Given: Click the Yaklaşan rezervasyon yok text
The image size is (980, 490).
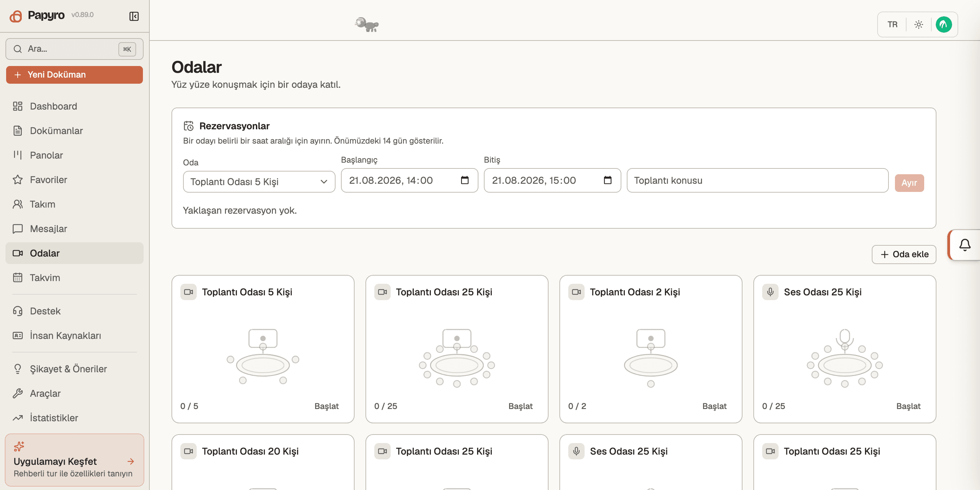Looking at the screenshot, I should click(240, 210).
